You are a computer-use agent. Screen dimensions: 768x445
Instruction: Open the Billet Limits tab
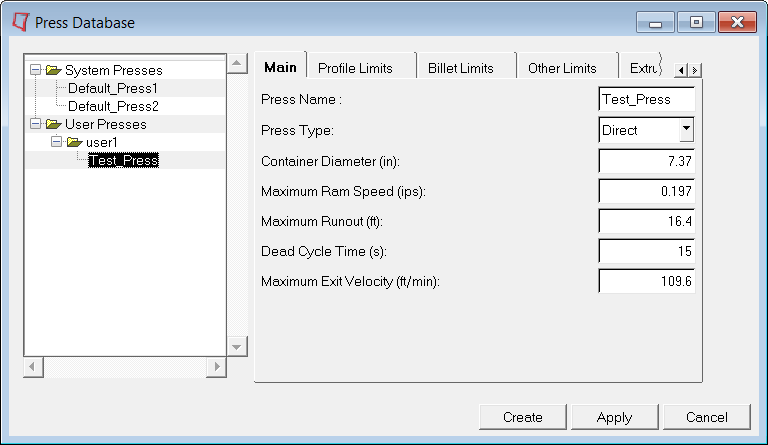point(460,68)
